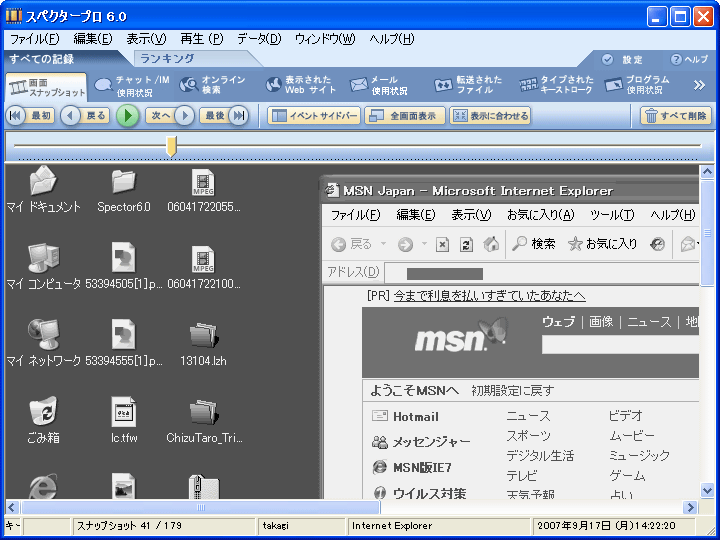Viewport: 720px width, 540px height.
Task: Select the 53394555[1] file icon
Action: pos(124,344)
